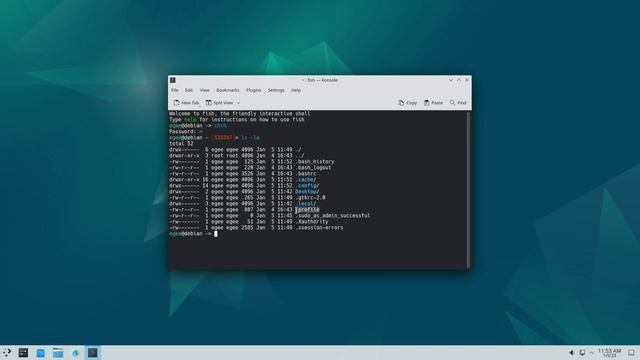The height and width of the screenshot is (360, 640).
Task: Click the dark terminal-style icon beside launcher
Action: (23, 353)
